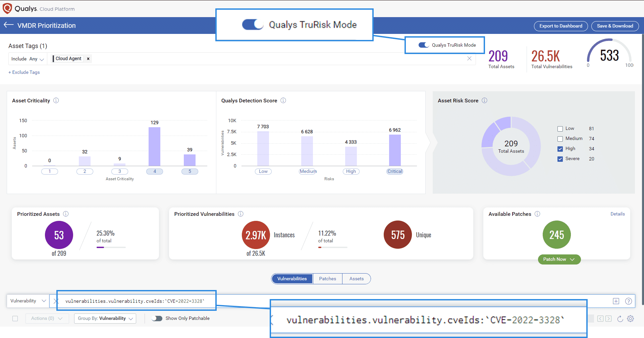Viewport: 644px width, 338px height.
Task: Uncheck the Severe risk score checkbox
Action: point(560,159)
